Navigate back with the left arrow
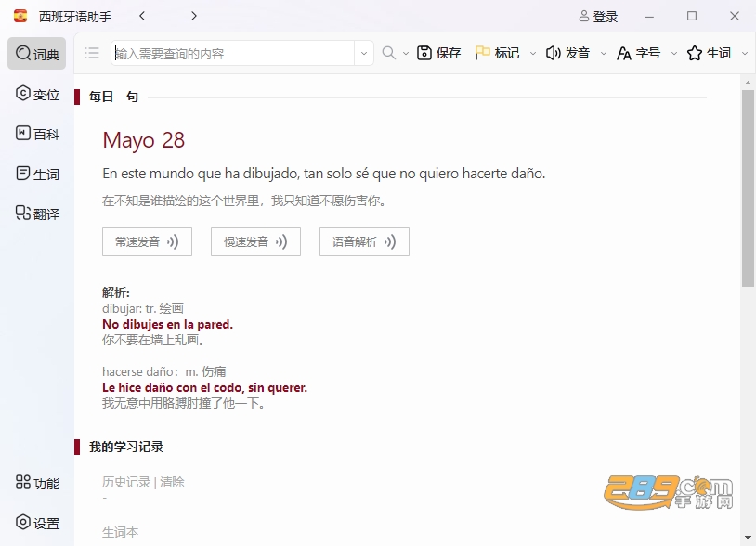 coord(142,16)
